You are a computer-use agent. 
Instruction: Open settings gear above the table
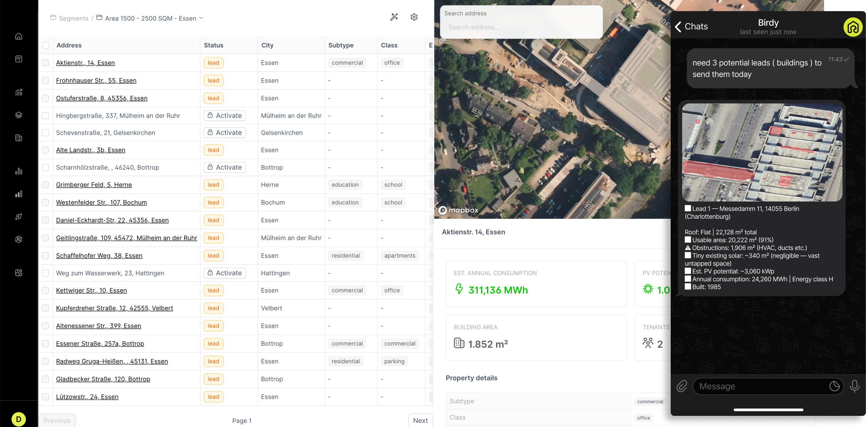tap(414, 17)
